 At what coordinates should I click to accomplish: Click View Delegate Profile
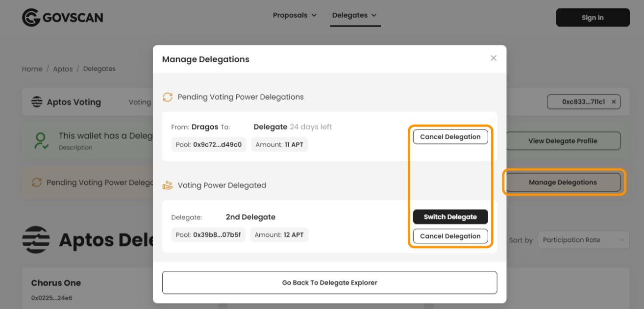point(563,141)
